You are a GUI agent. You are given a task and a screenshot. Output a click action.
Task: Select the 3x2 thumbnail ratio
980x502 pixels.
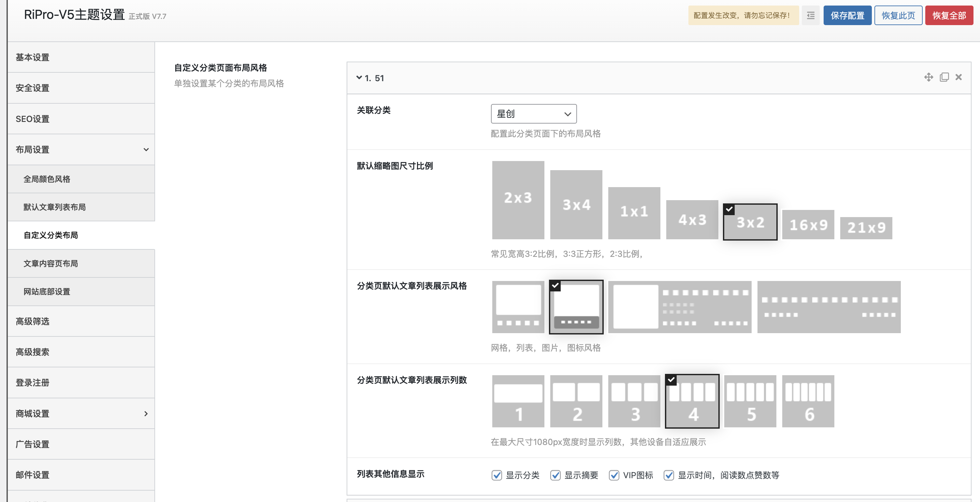pos(750,222)
